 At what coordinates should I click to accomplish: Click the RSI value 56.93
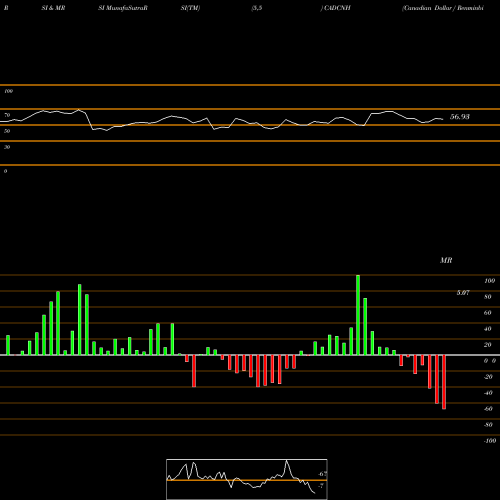click(460, 117)
